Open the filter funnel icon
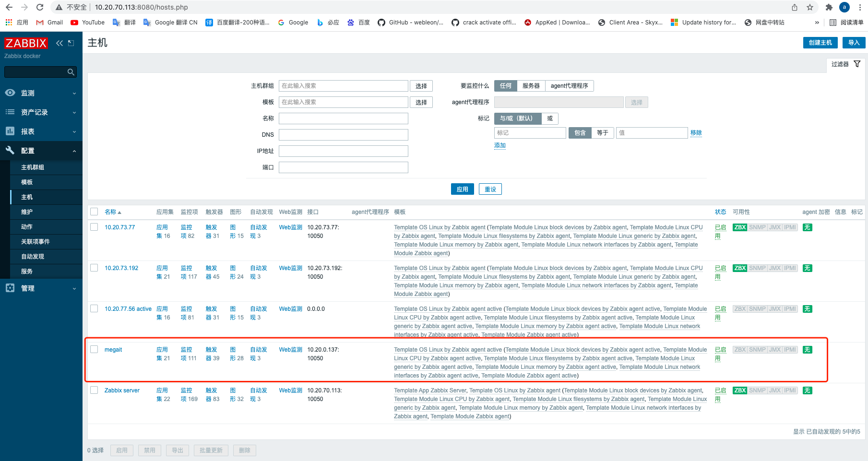868x461 pixels. (857, 64)
